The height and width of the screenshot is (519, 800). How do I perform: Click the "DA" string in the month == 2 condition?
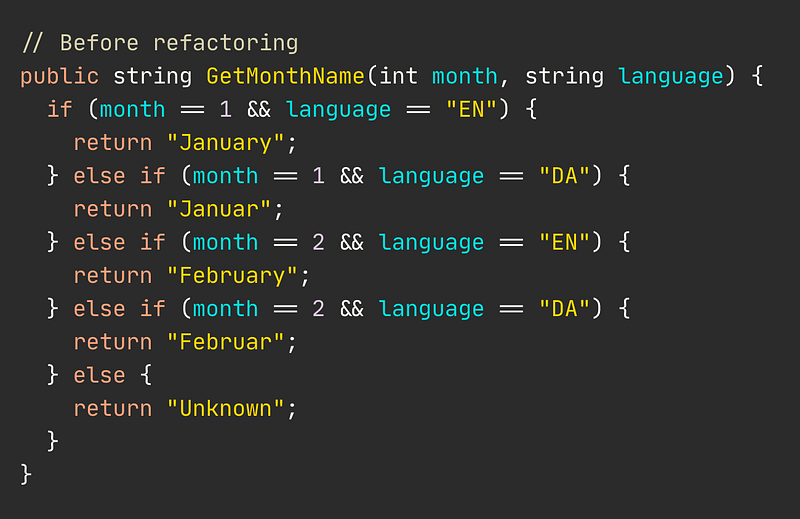(x=564, y=309)
